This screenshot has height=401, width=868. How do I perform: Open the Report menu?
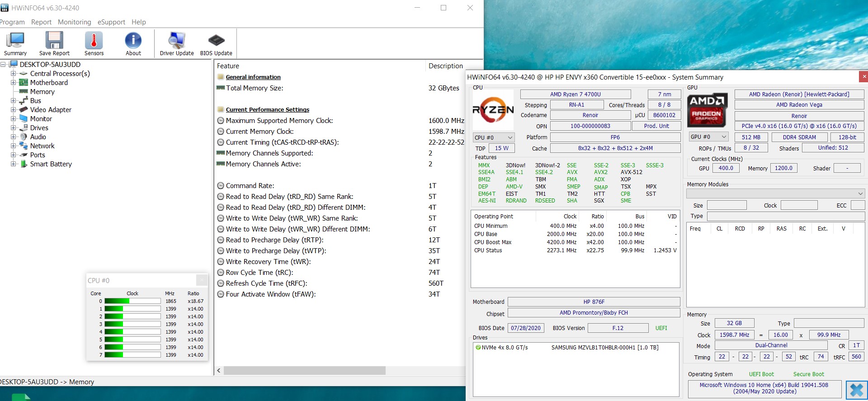(x=41, y=22)
